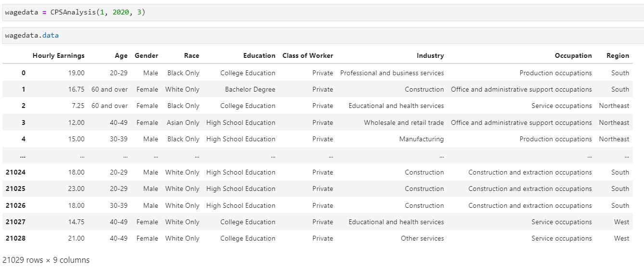This screenshot has height=270, width=644.
Task: Click the CPSAnalysis code input cell
Action: pos(323,12)
